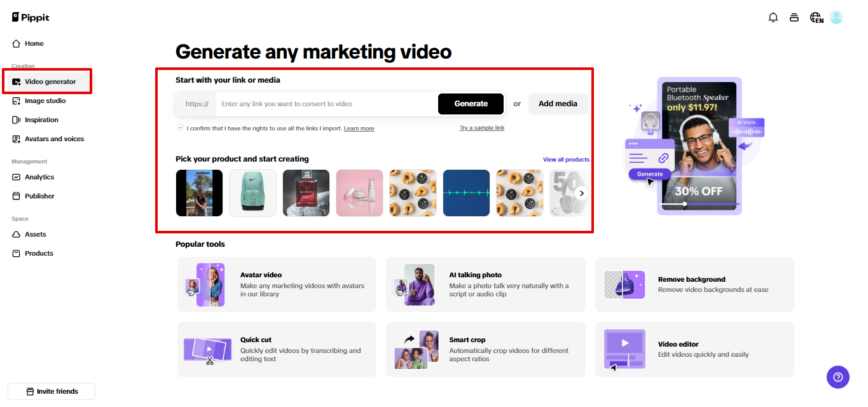Expand more products with the right arrow

tap(581, 192)
